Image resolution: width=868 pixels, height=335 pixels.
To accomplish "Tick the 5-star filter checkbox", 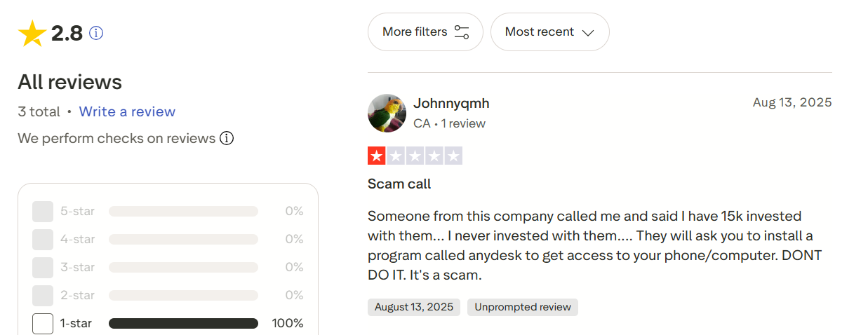I will pyautogui.click(x=43, y=212).
